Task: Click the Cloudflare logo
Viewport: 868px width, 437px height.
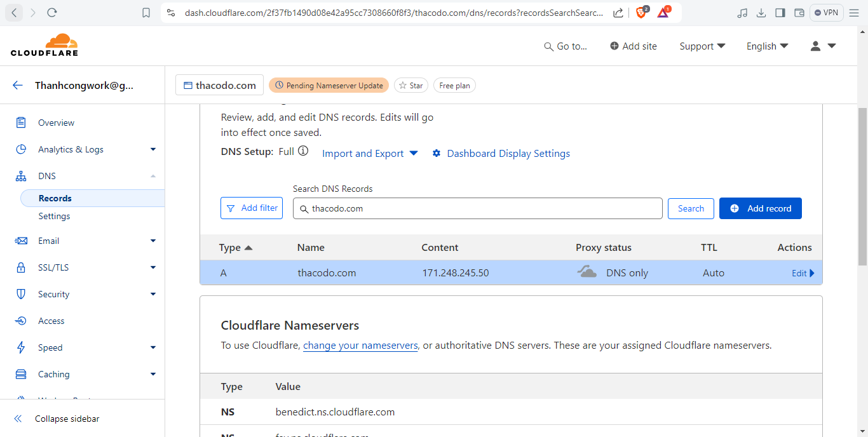Action: click(x=44, y=45)
